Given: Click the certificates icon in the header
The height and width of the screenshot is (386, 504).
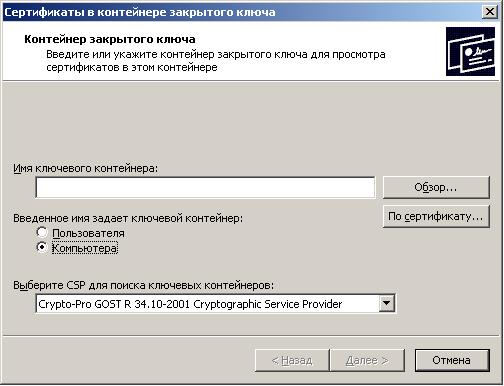Looking at the screenshot, I should point(470,52).
